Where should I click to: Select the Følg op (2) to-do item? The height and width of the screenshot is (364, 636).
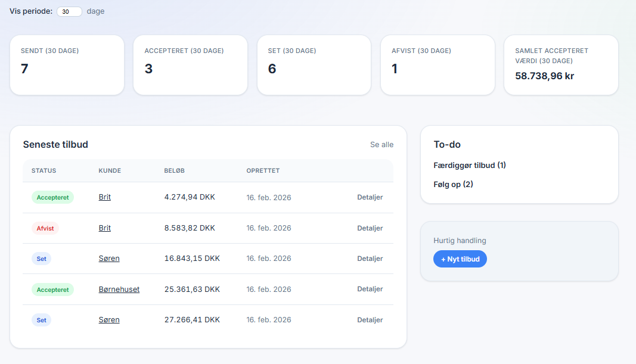453,184
